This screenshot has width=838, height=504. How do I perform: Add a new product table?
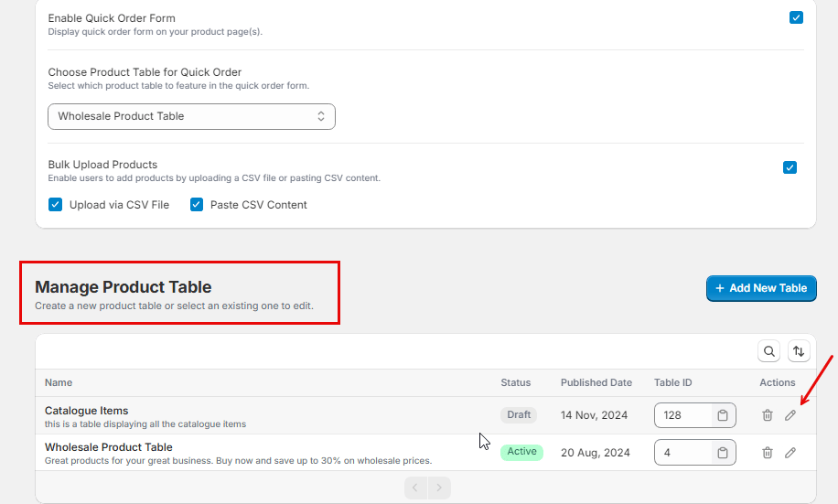pos(761,288)
